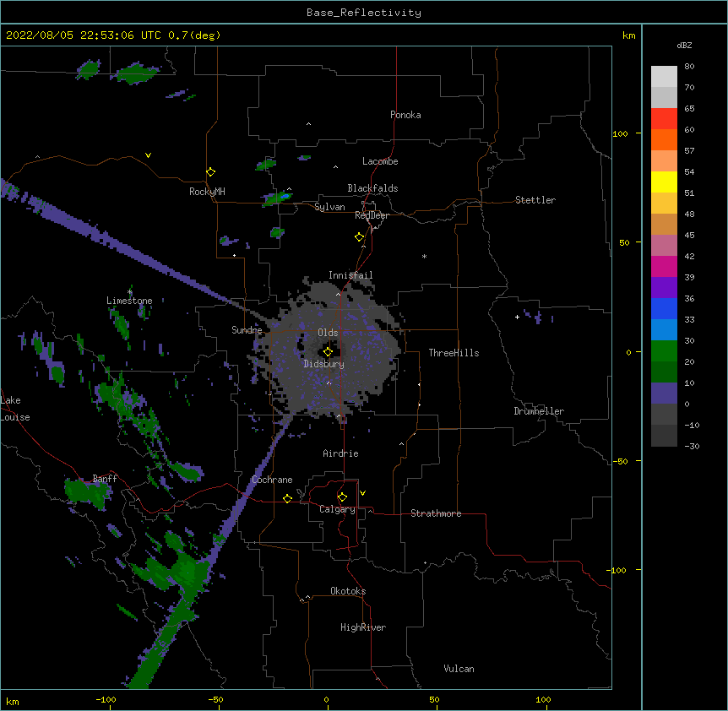Image resolution: width=728 pixels, height=711 pixels.
Task: Click the white caret marker below Innisfail
Action: pos(338,294)
